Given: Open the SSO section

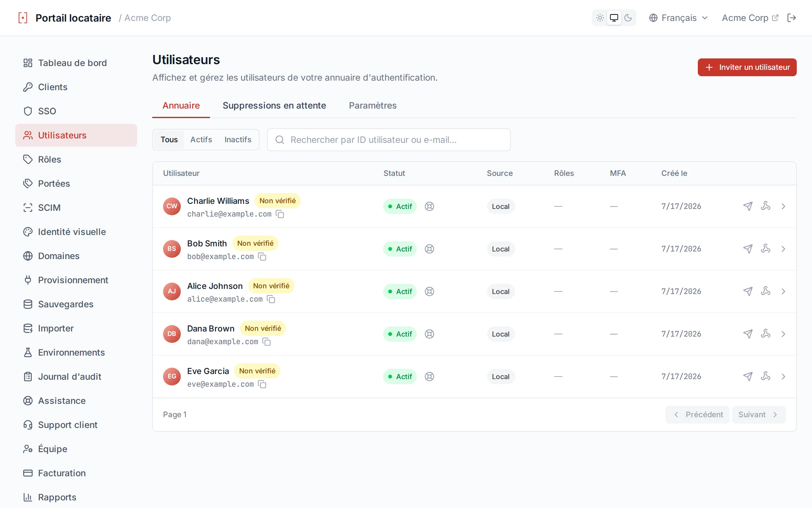Looking at the screenshot, I should click(76, 111).
